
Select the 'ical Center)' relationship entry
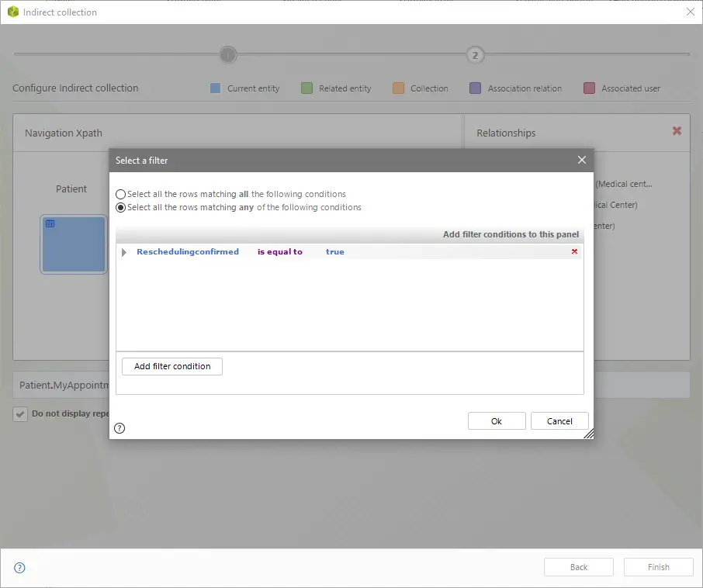pos(616,205)
